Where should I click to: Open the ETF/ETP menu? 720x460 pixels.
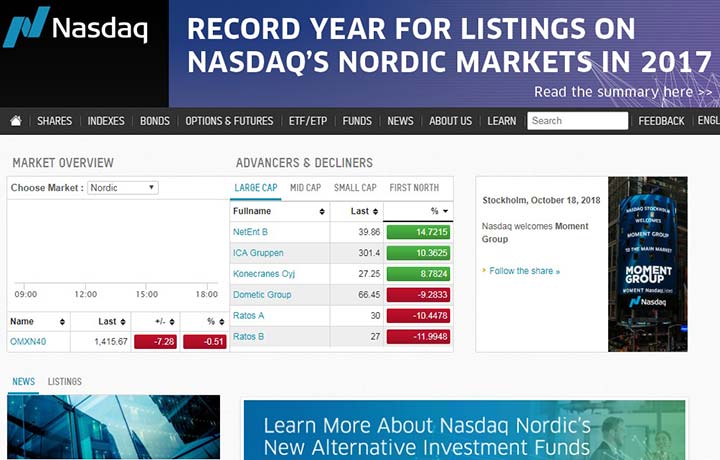click(x=308, y=121)
